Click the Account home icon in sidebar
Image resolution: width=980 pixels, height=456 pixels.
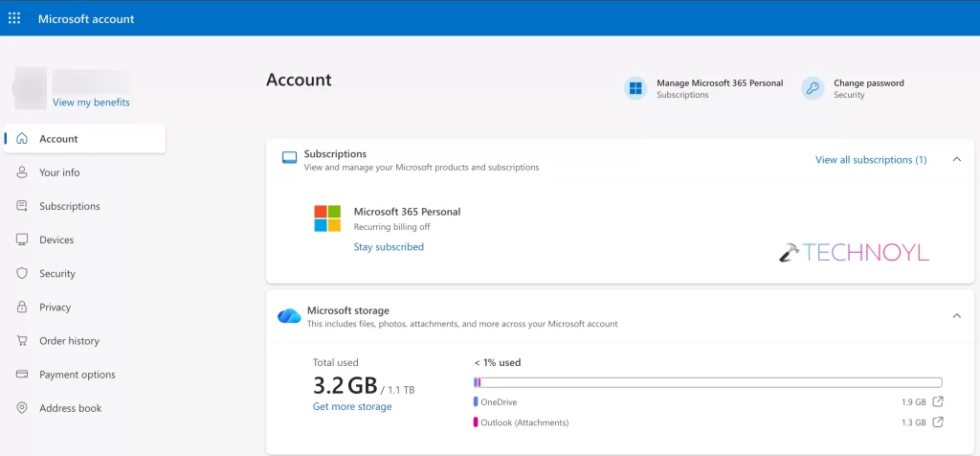click(x=22, y=139)
